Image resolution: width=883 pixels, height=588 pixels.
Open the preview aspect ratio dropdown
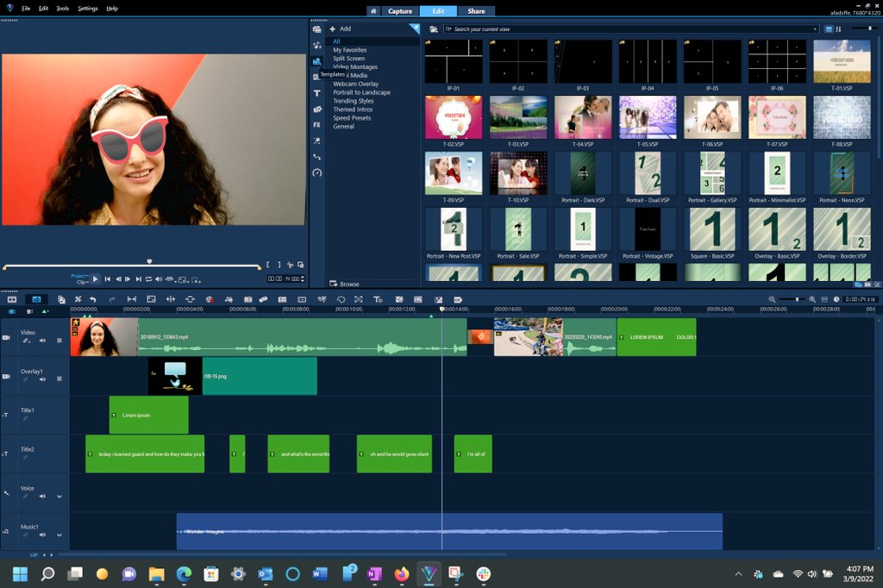(184, 279)
